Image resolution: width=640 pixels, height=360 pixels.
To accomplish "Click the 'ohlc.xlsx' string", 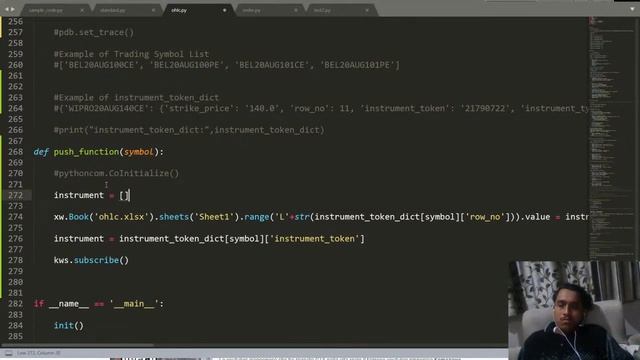I will [x=121, y=217].
